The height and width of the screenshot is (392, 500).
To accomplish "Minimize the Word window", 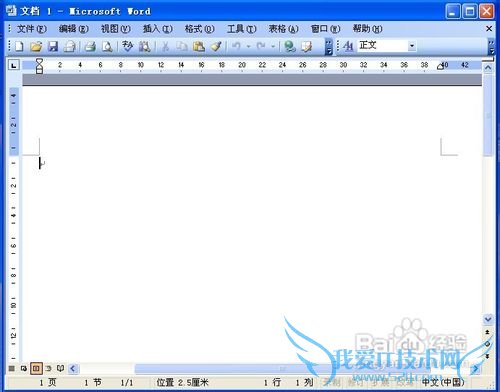I will point(453,11).
